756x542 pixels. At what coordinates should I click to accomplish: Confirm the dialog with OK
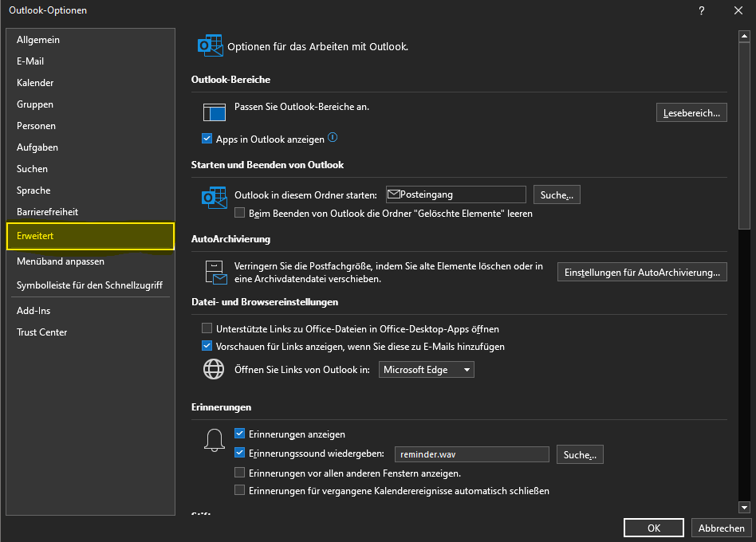click(653, 528)
